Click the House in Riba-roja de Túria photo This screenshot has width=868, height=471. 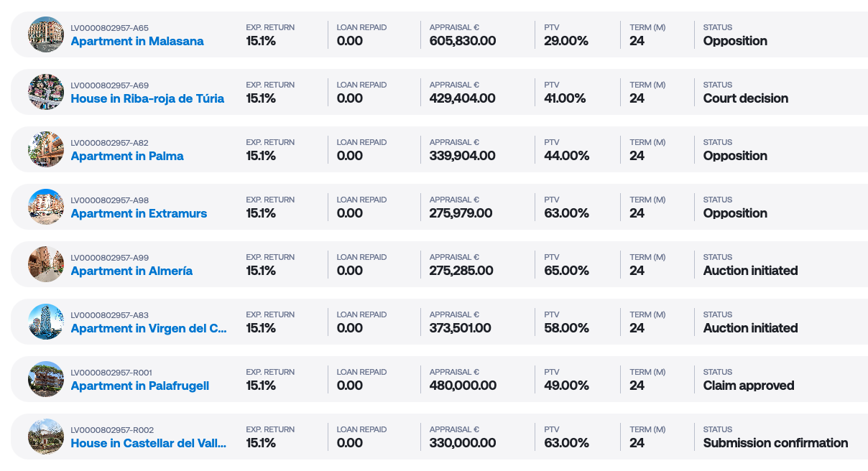[x=46, y=92]
